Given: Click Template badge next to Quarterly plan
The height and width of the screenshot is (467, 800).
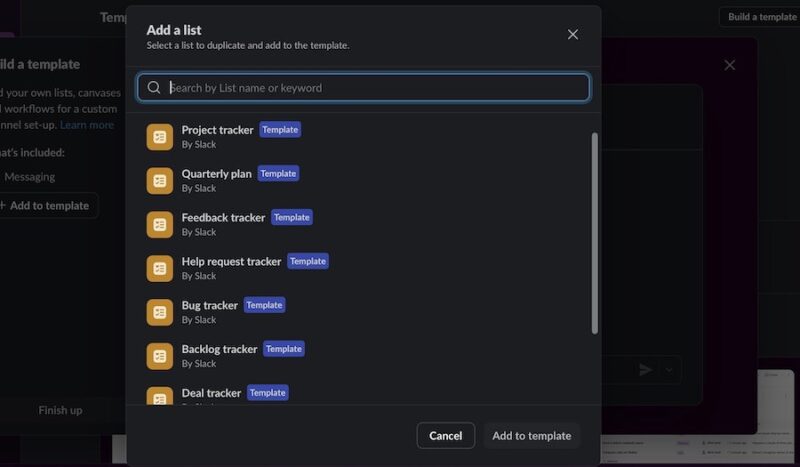Looking at the screenshot, I should point(278,174).
